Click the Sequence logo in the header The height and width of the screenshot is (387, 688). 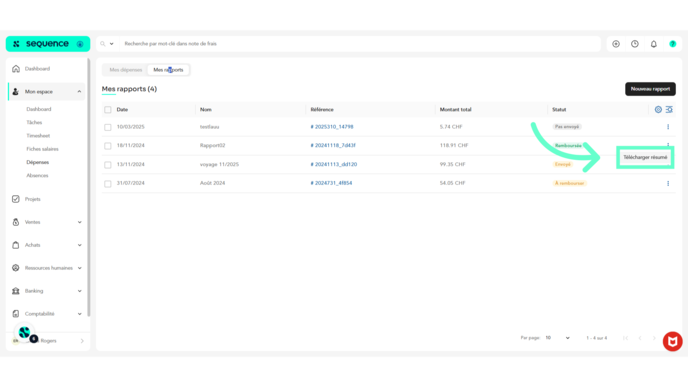point(48,44)
